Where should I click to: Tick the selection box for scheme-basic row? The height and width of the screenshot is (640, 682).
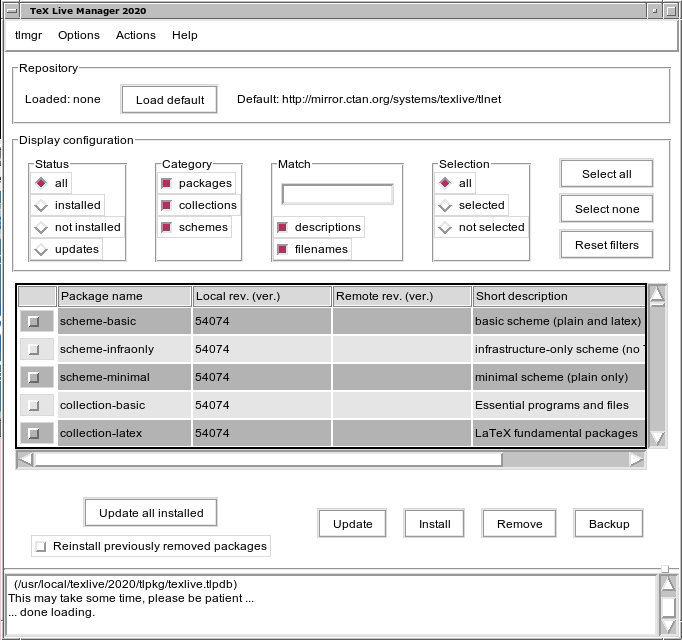coord(34,321)
